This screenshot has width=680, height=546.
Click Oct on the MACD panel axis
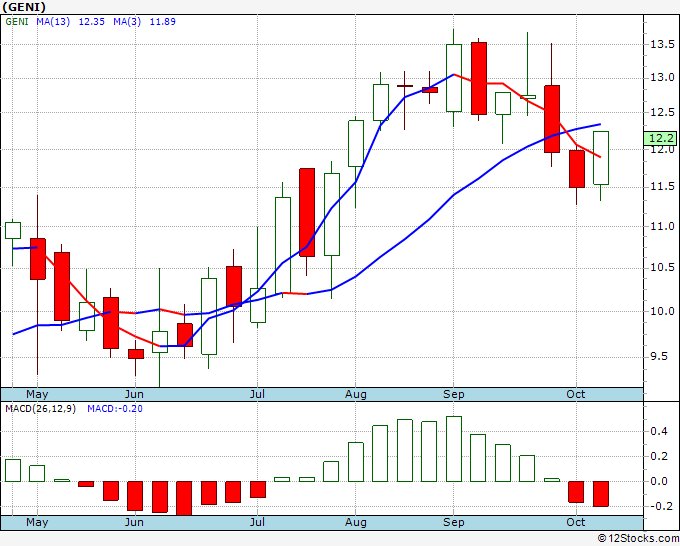pos(576,522)
